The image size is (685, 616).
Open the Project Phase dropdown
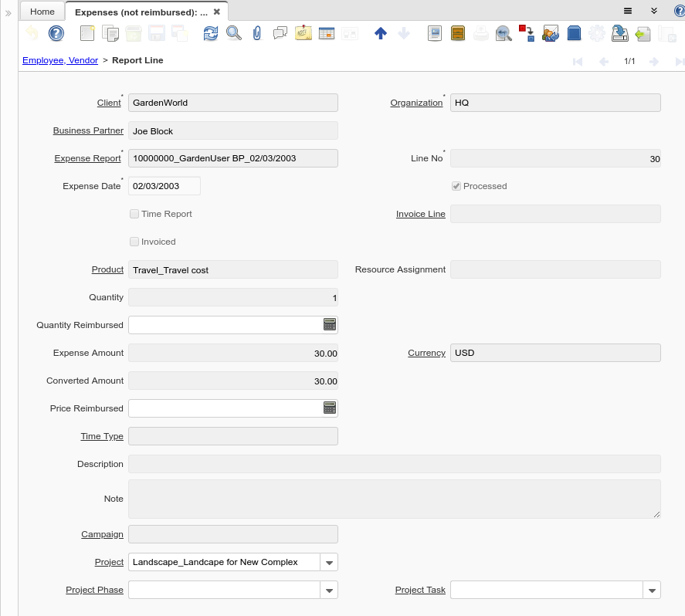point(329,590)
